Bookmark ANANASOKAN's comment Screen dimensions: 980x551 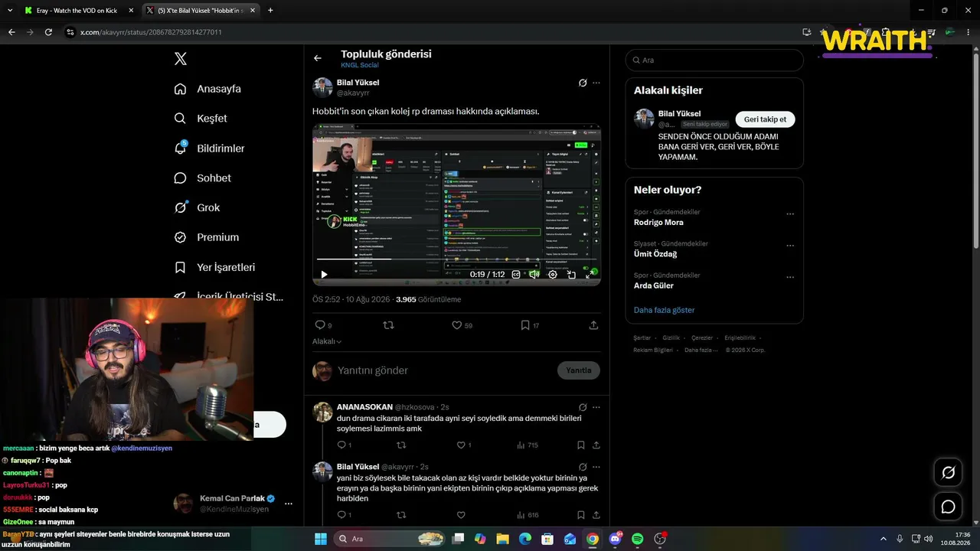(581, 445)
